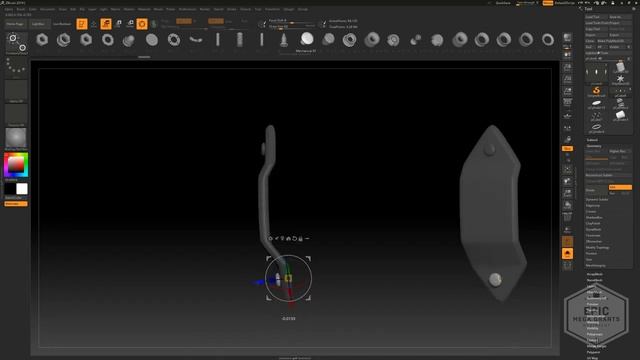Viewport: 640px width, 360px height.
Task: Click the QuickSave button
Action: click(x=503, y=3)
